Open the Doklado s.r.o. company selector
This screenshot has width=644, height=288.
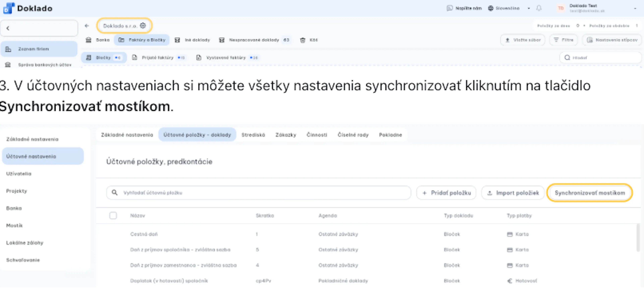point(124,26)
